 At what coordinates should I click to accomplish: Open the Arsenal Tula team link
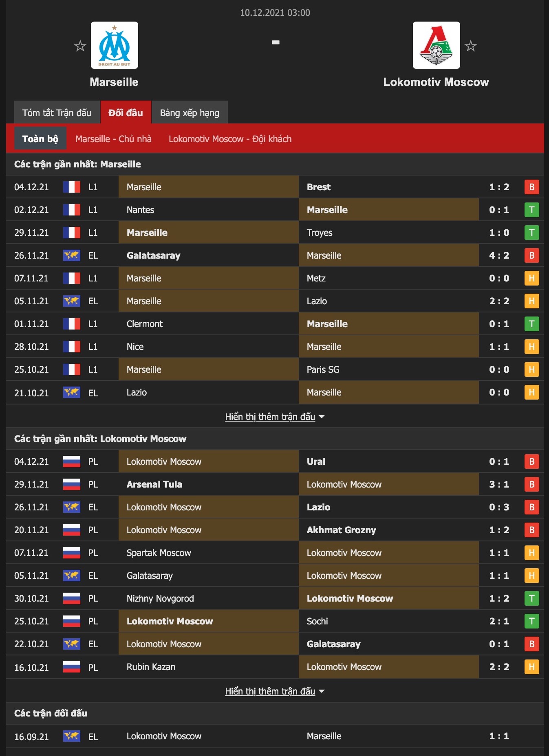[x=154, y=484]
